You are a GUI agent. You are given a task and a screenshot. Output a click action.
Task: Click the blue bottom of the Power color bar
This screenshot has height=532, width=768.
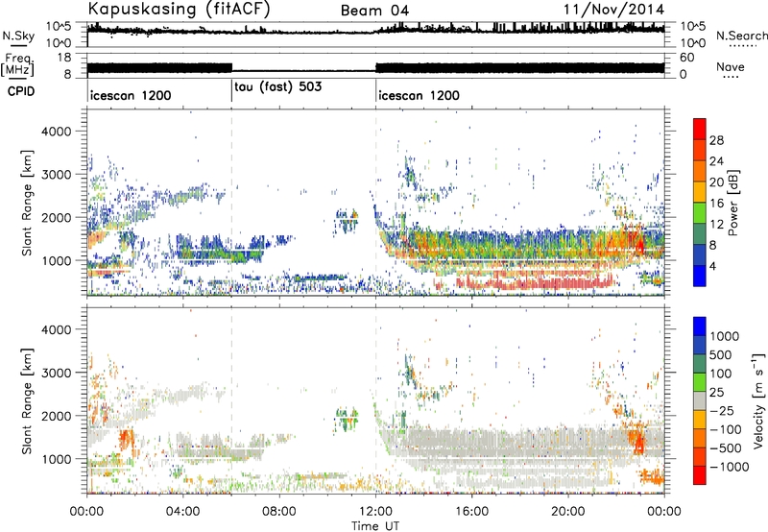[x=700, y=276]
